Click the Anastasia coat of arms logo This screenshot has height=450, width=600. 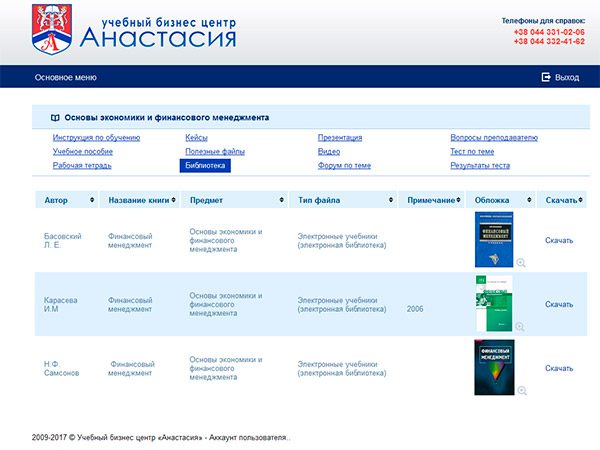click(x=52, y=28)
